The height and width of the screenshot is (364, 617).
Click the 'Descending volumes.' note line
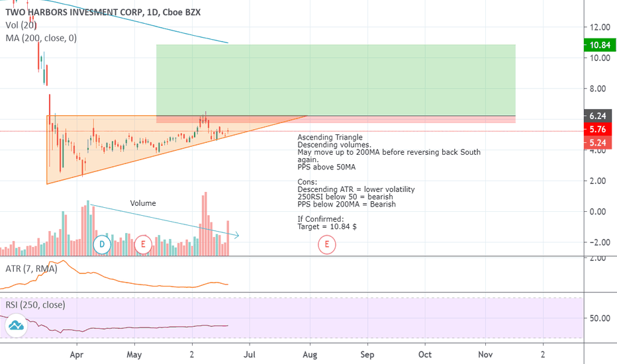click(x=334, y=145)
